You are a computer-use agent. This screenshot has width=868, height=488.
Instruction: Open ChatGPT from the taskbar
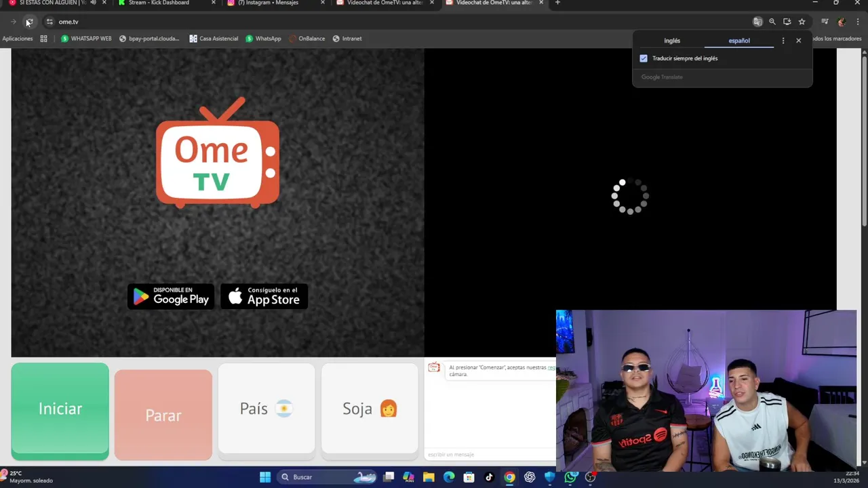click(530, 477)
